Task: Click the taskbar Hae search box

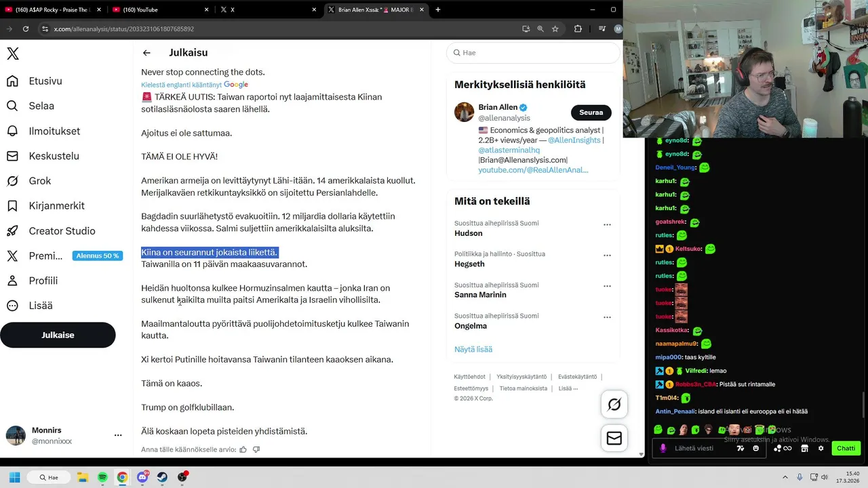Action: (50, 477)
